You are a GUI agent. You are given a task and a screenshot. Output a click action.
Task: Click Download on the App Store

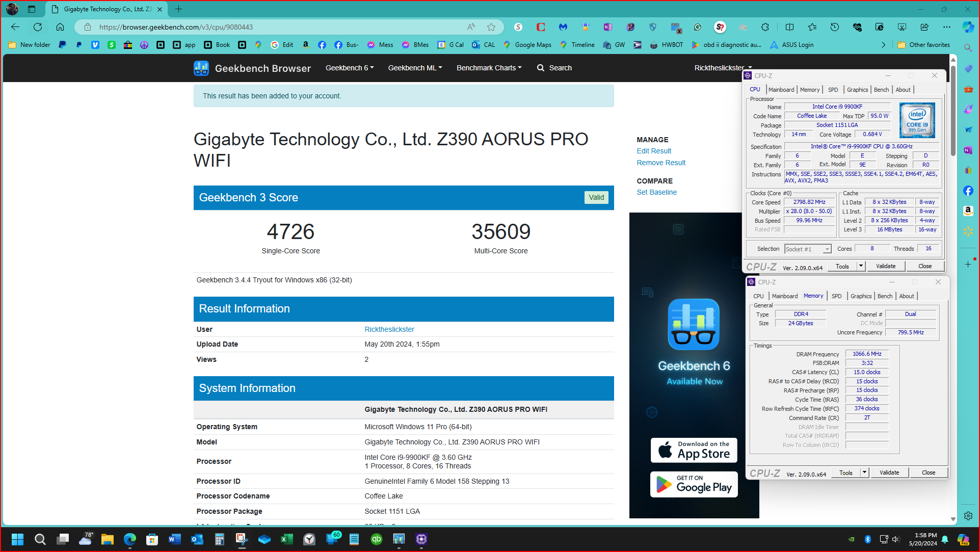tap(694, 451)
